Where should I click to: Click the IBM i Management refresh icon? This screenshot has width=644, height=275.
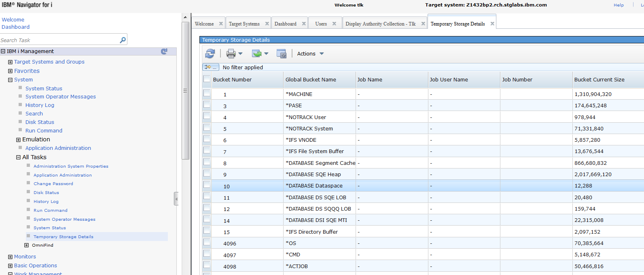(164, 51)
